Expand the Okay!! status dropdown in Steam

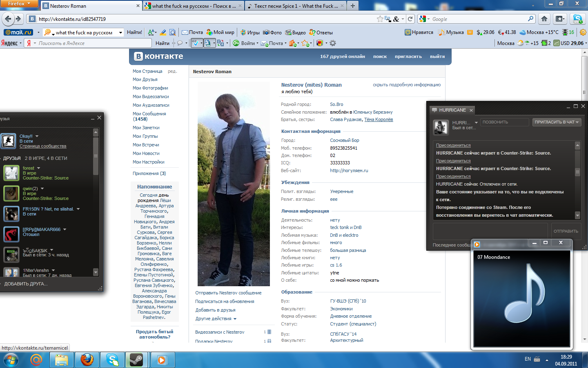click(37, 136)
